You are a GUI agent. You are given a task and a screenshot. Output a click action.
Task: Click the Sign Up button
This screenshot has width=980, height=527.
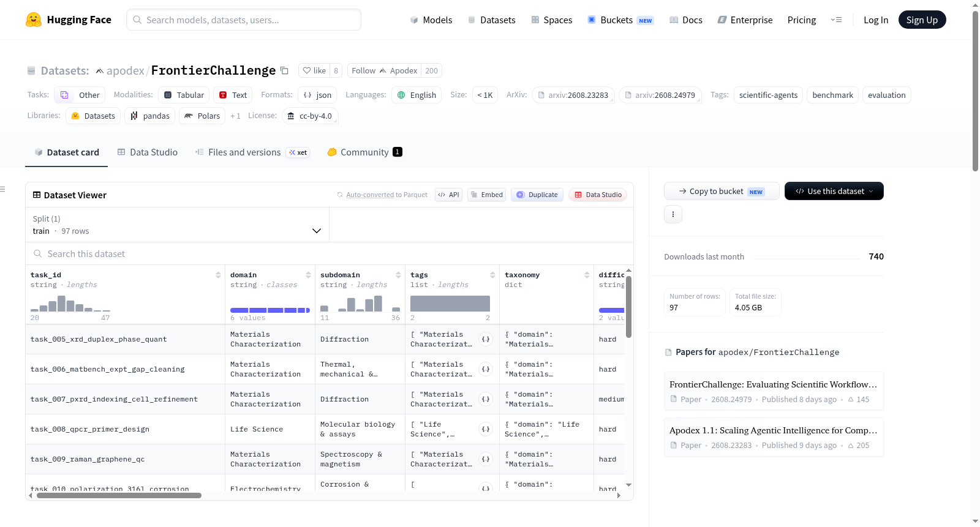coord(922,20)
